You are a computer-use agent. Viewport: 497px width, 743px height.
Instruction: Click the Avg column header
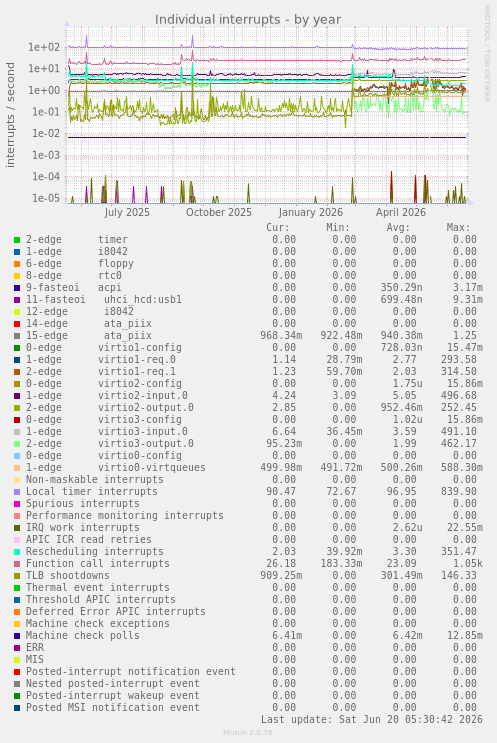(x=398, y=227)
